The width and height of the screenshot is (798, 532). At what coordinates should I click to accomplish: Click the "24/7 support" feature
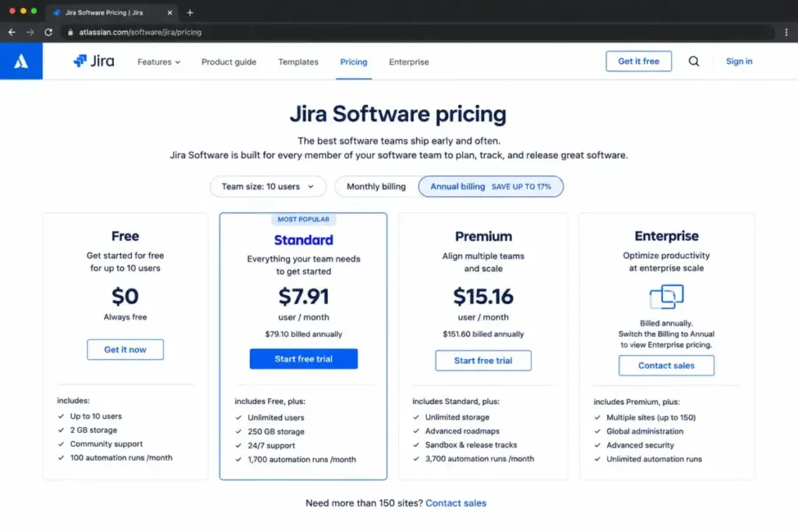coord(271,445)
